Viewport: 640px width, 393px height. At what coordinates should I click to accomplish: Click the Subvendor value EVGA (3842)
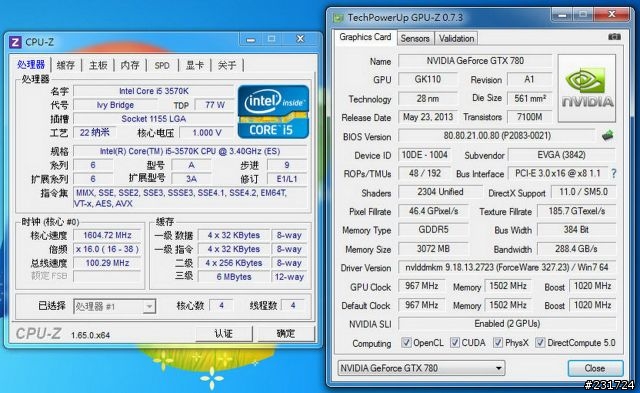tap(562, 155)
